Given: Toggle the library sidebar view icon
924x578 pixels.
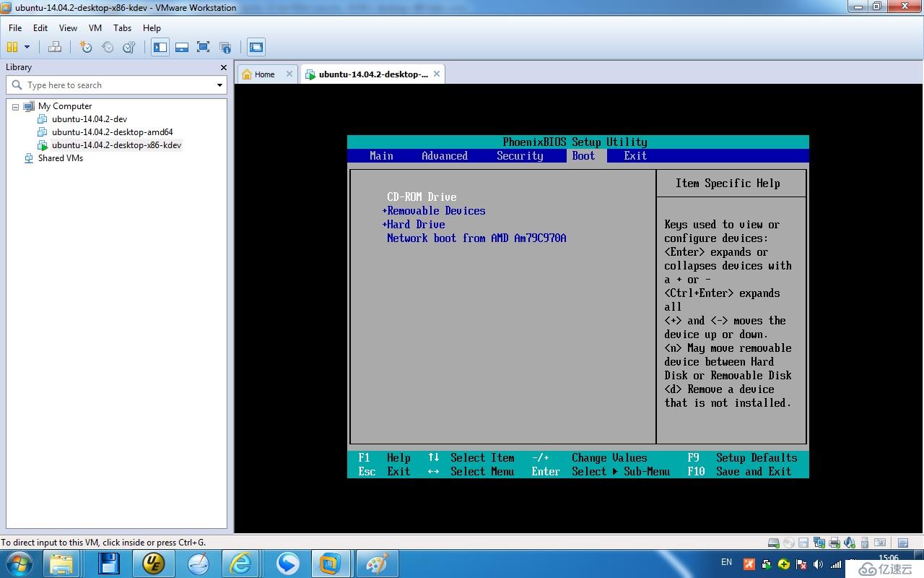Looking at the screenshot, I should (160, 47).
